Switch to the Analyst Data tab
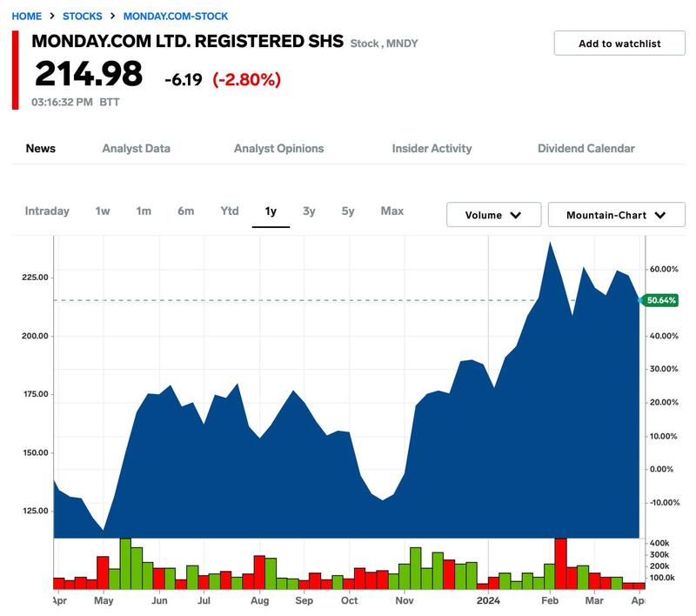Screen dimensions: 696x616 click(137, 148)
